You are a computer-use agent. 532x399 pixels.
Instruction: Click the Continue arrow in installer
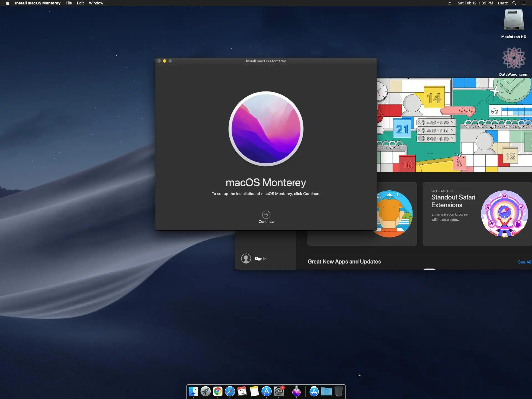(x=266, y=215)
